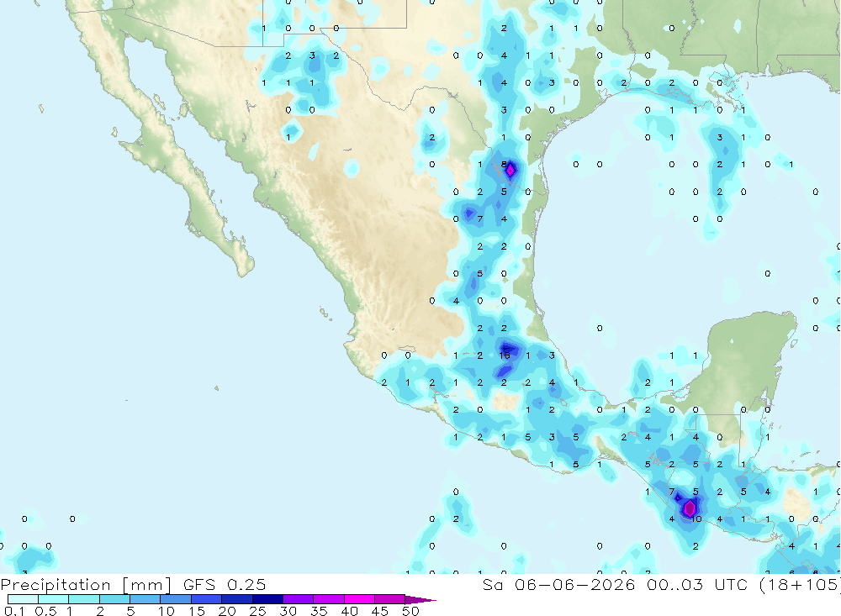Click the "Precipitation [mm]" title text
The width and height of the screenshot is (841, 616).
click(x=86, y=585)
